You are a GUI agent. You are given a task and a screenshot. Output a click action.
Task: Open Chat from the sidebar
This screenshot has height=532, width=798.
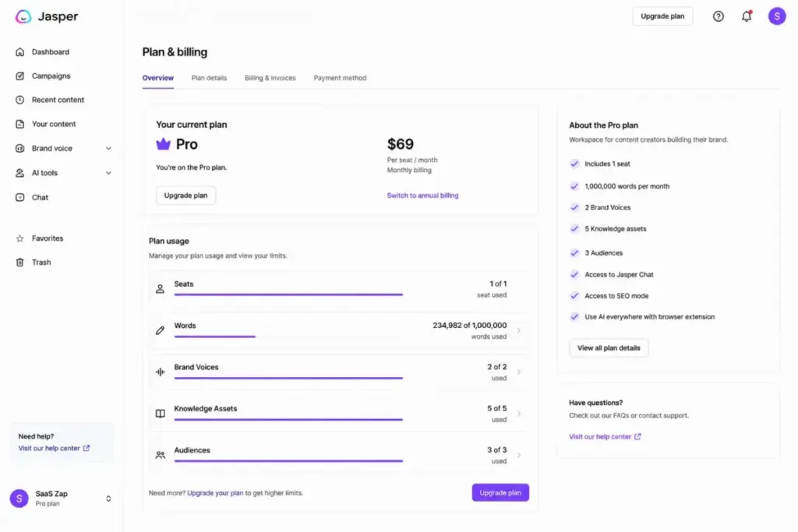tap(40, 197)
